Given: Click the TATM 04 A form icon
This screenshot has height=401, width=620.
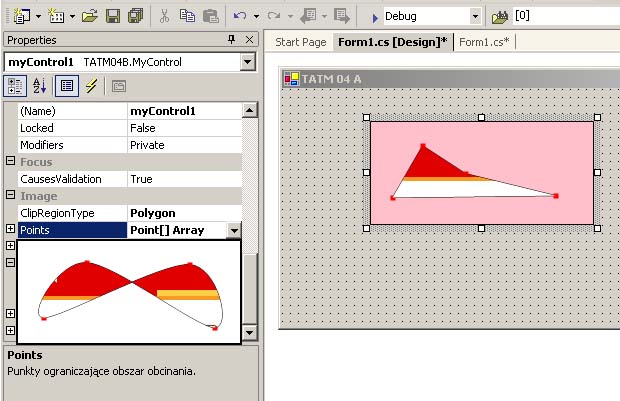Looking at the screenshot, I should point(292,79).
